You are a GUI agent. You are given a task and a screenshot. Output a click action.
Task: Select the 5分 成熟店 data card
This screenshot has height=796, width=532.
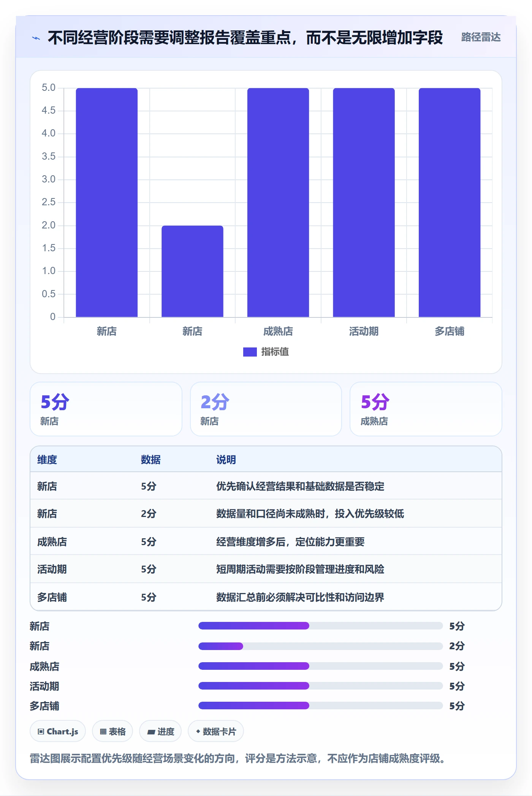(x=426, y=409)
